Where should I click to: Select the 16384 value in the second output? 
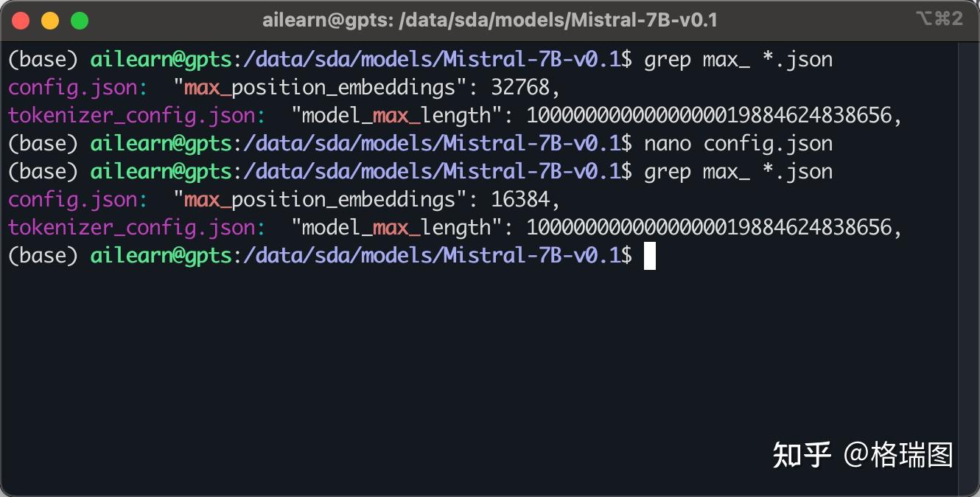click(x=520, y=199)
